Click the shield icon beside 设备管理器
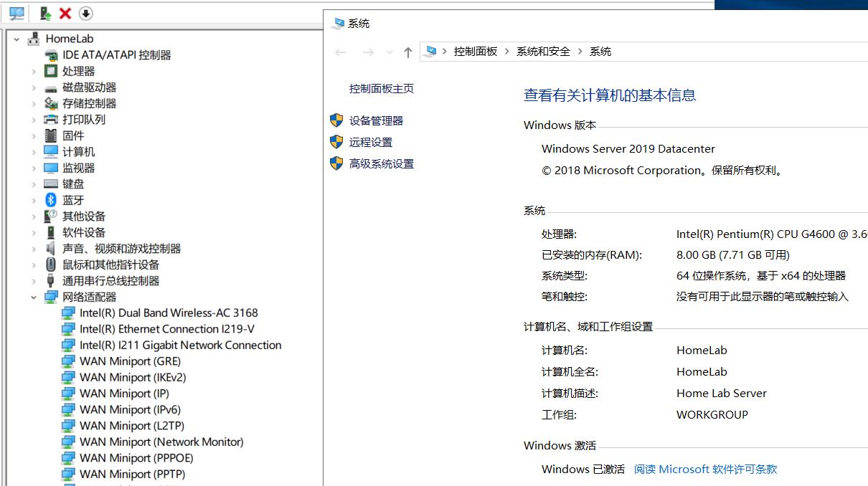Screen dimensions: 868x486 tap(336, 120)
